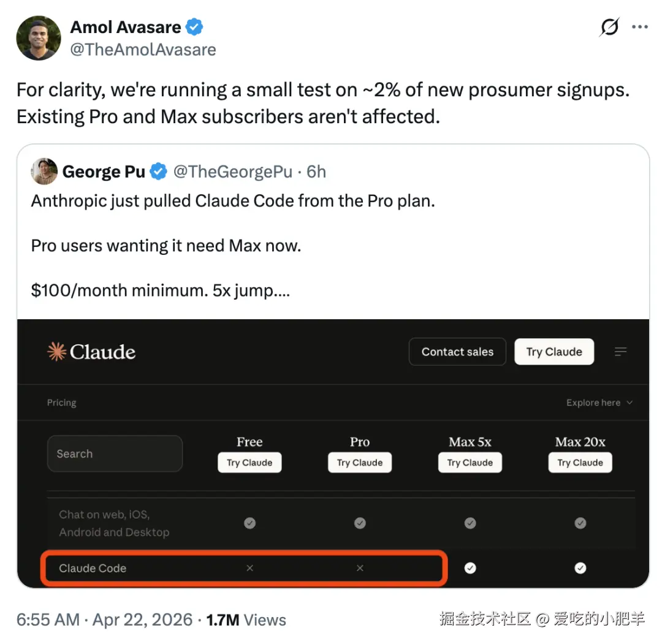Click the Search input field

(115, 453)
